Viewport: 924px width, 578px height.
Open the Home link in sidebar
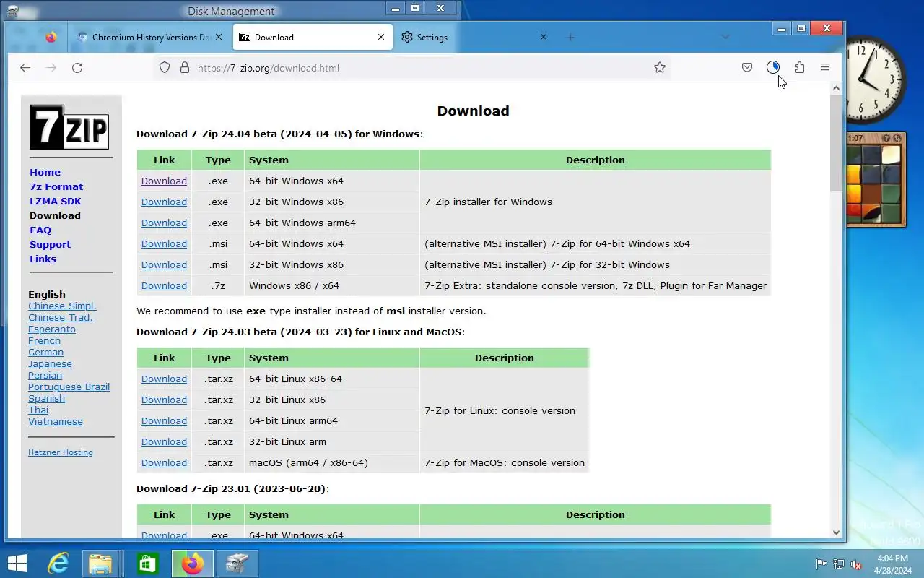(45, 172)
